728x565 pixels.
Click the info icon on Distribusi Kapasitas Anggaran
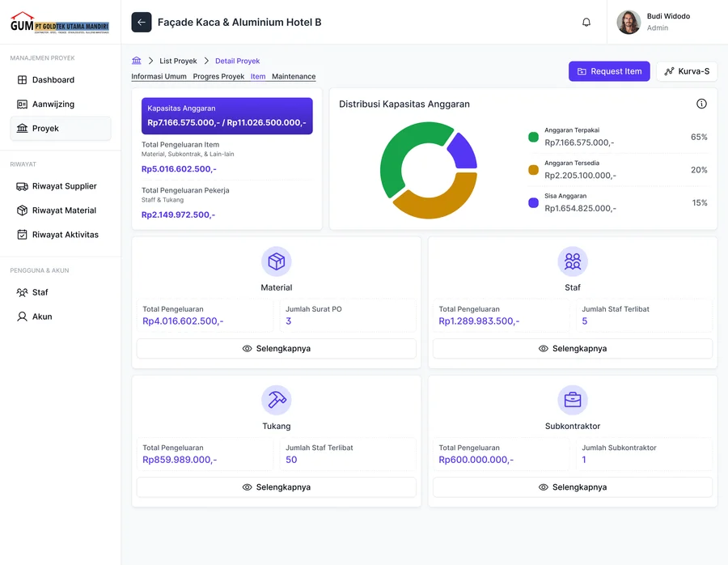(701, 104)
